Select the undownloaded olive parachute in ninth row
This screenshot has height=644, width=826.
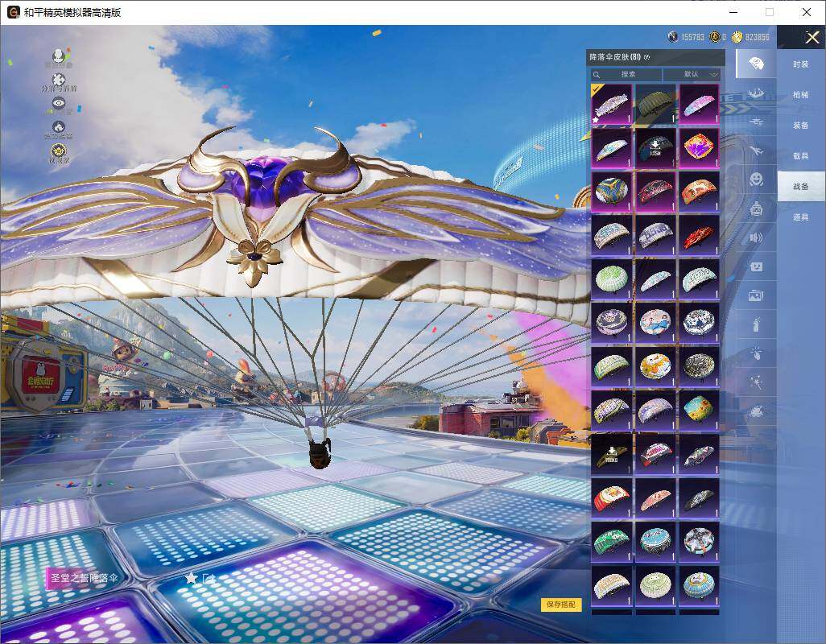tap(611, 454)
